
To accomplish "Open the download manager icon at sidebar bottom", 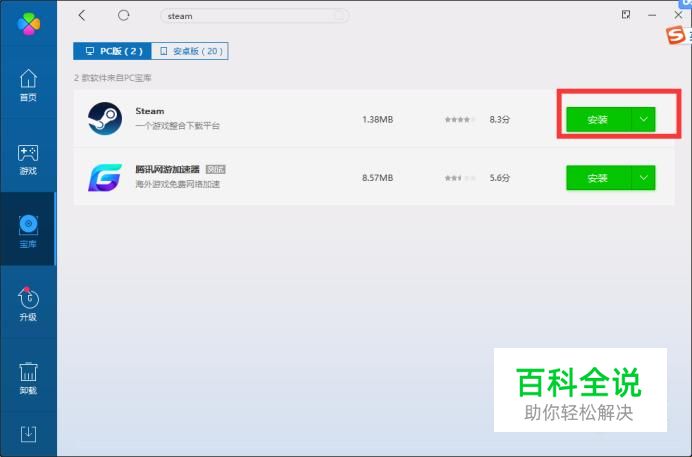I will (29, 434).
